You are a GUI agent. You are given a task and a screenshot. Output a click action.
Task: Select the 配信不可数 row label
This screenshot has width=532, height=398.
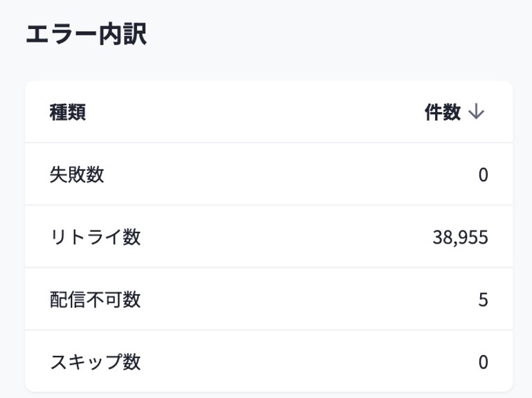[x=96, y=300]
